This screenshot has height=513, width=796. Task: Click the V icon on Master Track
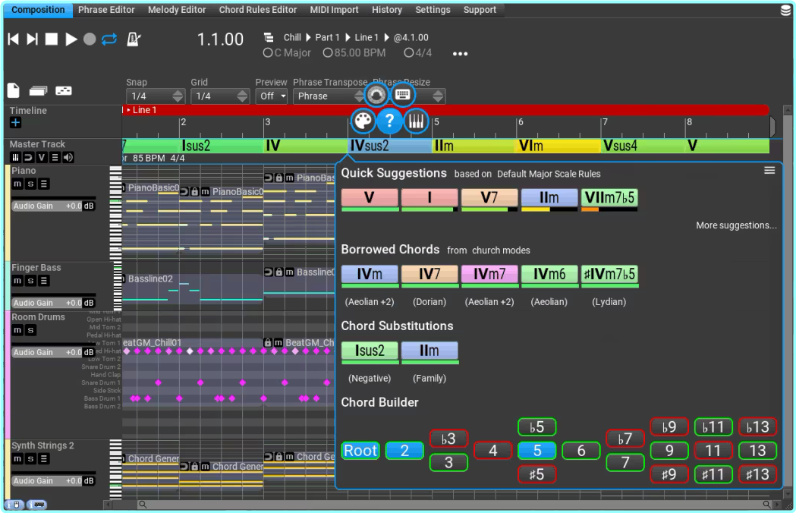[42, 157]
